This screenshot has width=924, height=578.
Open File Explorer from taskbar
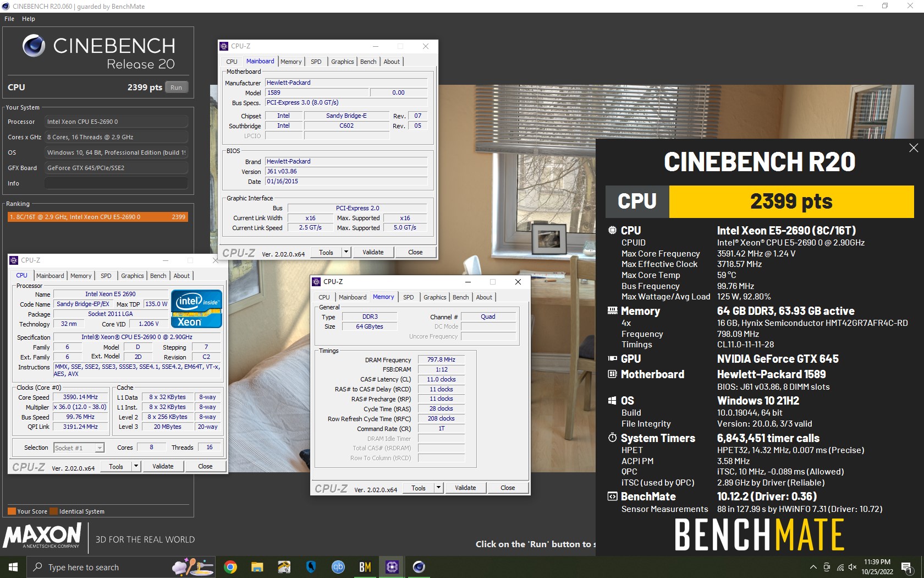tap(257, 567)
